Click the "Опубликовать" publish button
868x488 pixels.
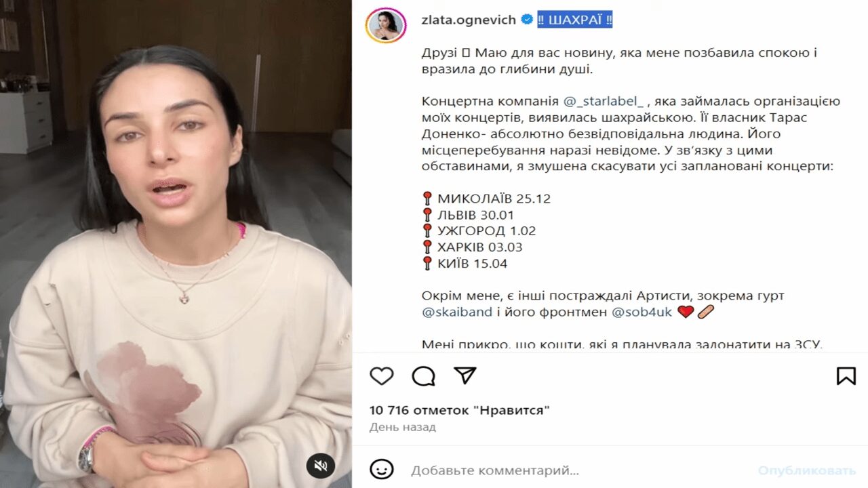807,470
